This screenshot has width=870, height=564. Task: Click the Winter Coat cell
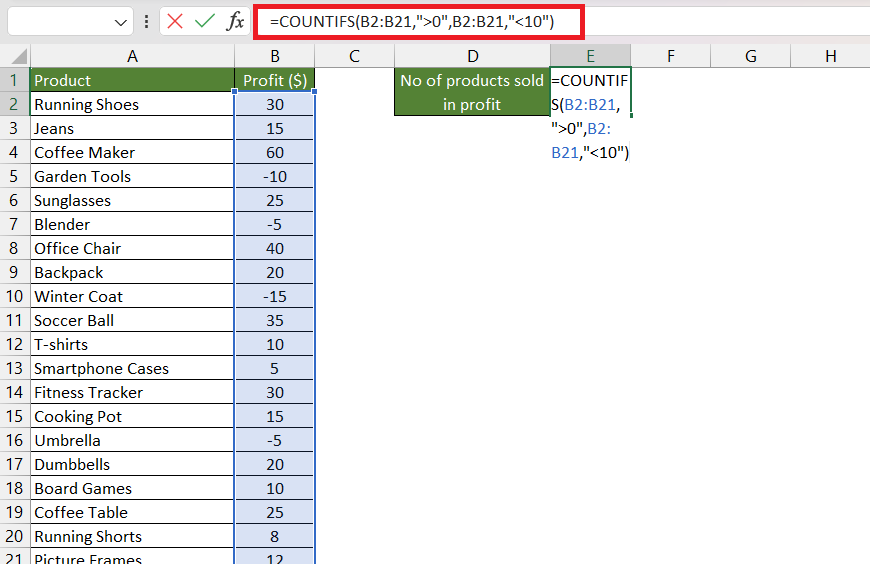(x=132, y=296)
